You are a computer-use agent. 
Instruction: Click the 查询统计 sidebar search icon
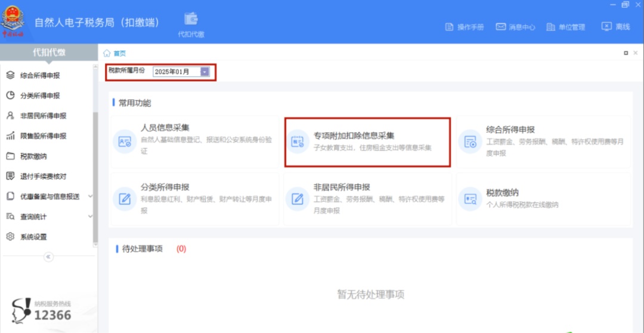coord(11,216)
